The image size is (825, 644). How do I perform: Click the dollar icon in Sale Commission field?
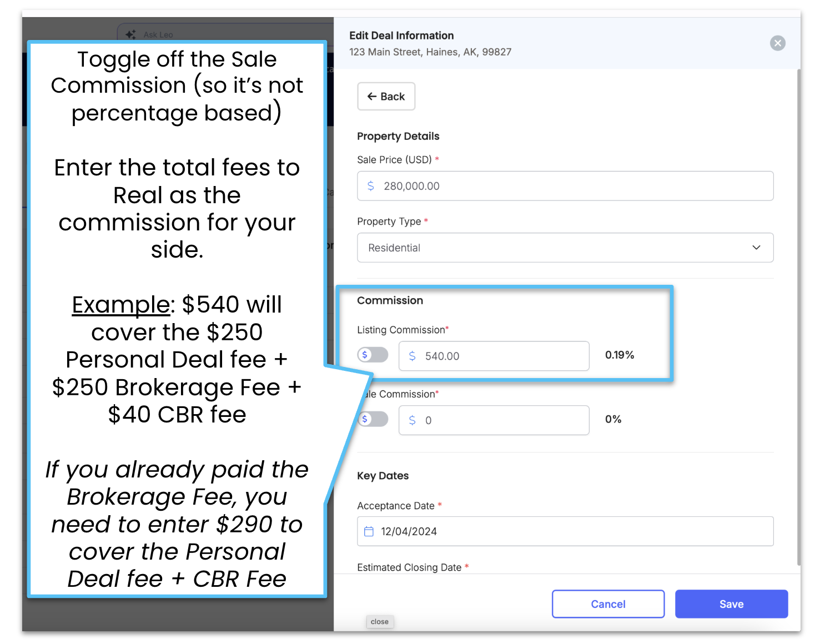[x=412, y=420]
